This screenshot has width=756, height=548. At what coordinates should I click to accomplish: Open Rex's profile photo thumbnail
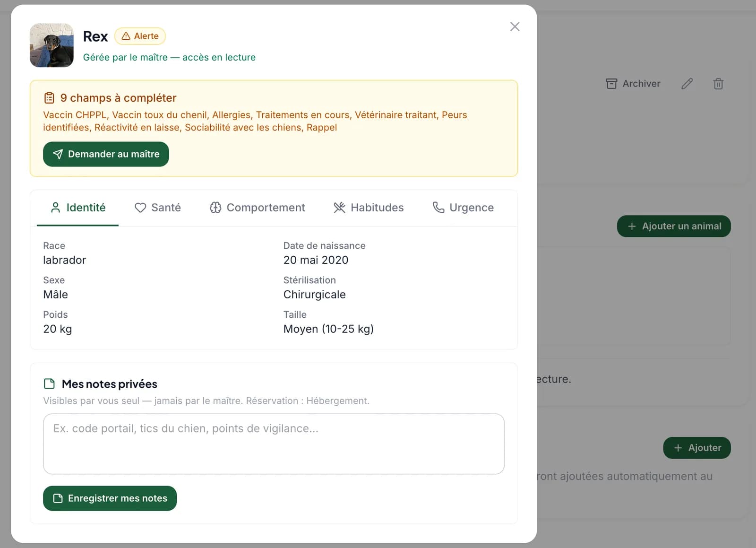(x=52, y=45)
